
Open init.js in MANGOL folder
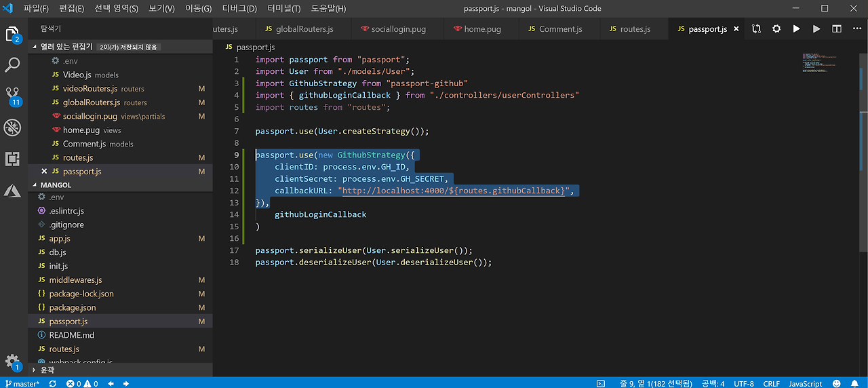[120, 266]
